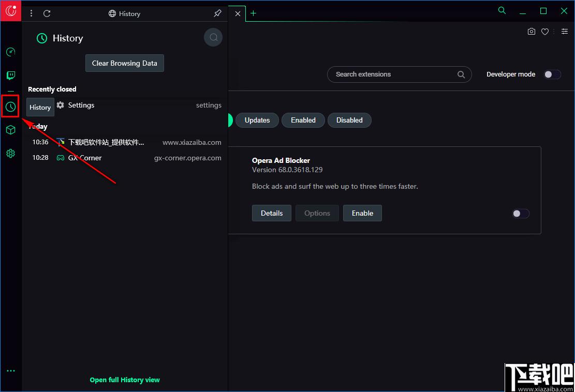Take a snapshot with camera icon
The image size is (575, 392).
pos(531,32)
